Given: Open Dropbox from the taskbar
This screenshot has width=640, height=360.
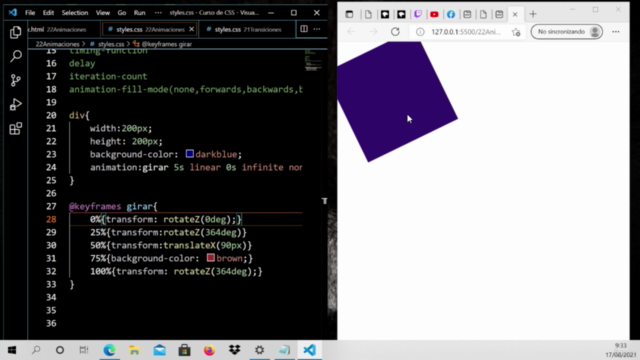Looking at the screenshot, I should [235, 350].
